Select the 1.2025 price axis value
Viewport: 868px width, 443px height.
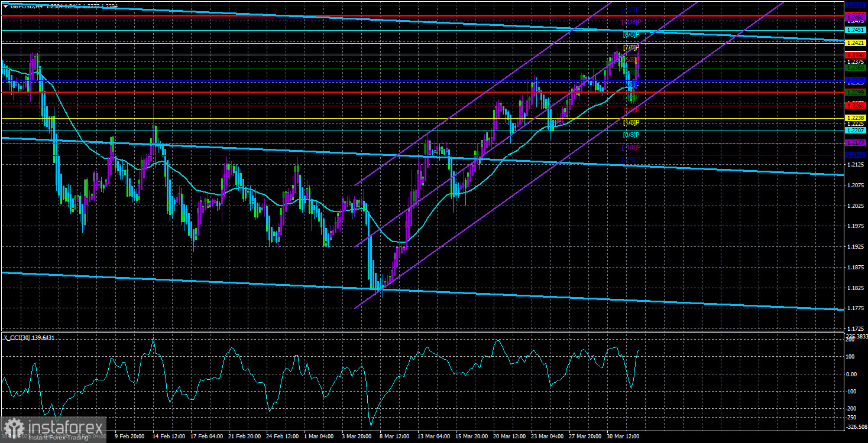pos(854,206)
